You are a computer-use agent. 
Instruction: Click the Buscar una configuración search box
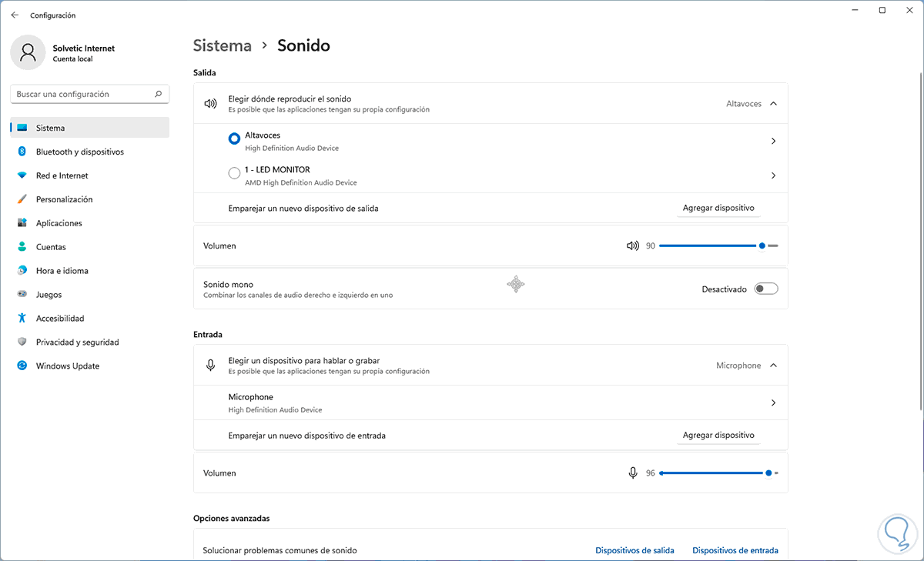click(85, 95)
